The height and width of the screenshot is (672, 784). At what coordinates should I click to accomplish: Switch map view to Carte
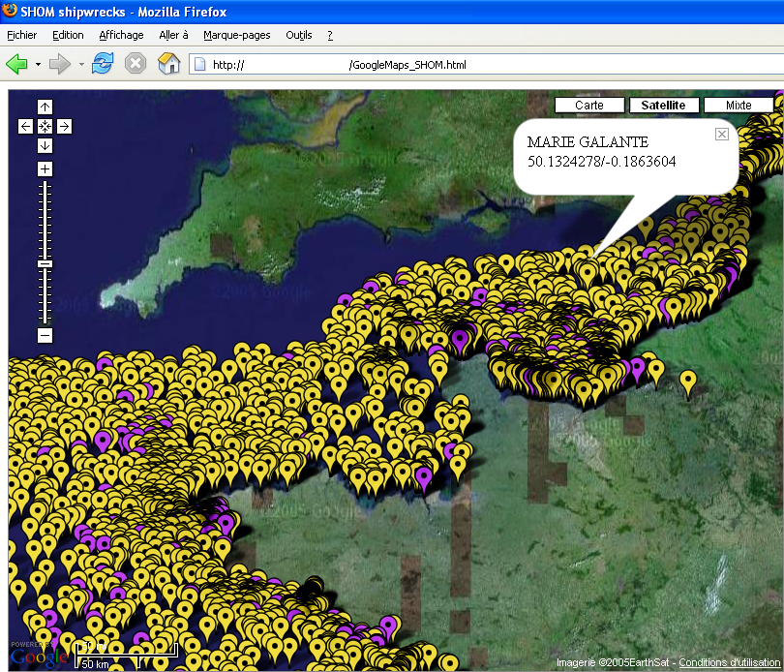588,106
